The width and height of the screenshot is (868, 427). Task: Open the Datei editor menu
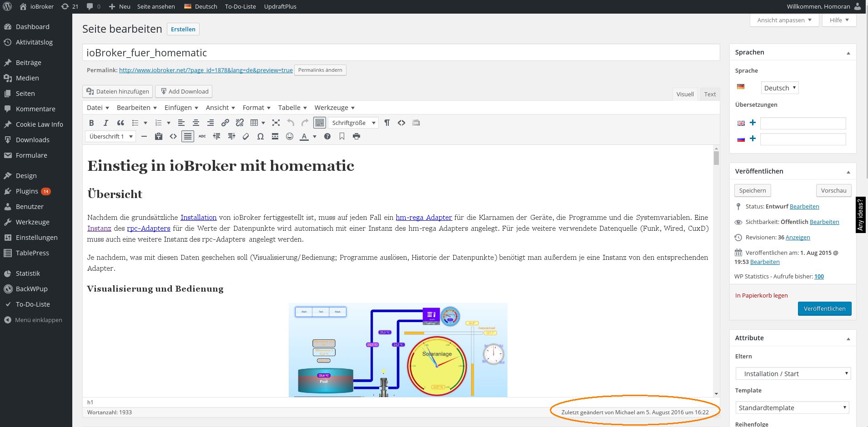click(98, 108)
